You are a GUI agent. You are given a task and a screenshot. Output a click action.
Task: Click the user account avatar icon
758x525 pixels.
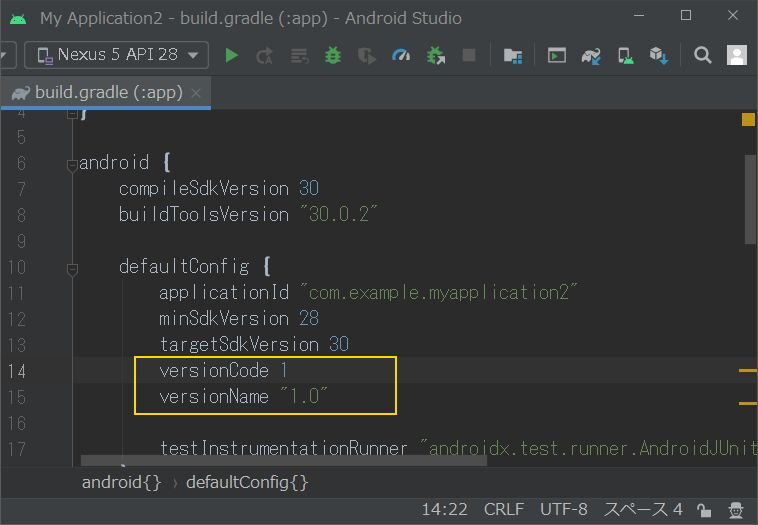[x=737, y=55]
